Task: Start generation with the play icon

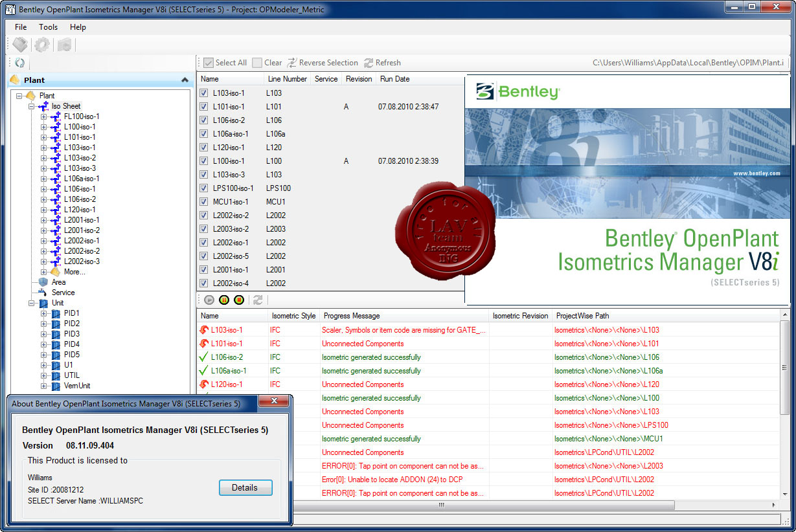Action: [209, 300]
